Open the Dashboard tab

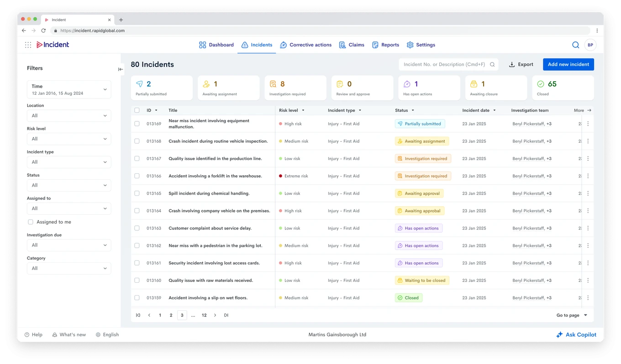[216, 45]
